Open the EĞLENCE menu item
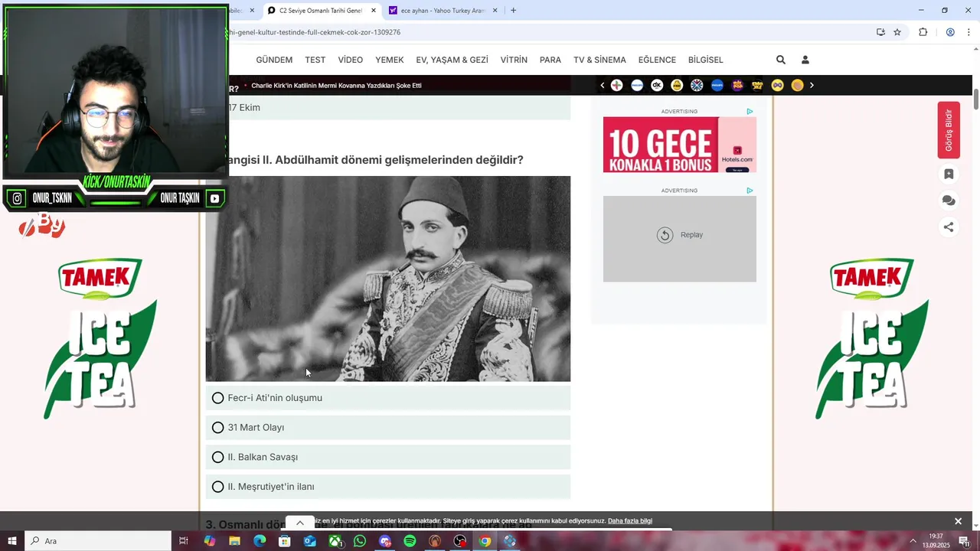The image size is (980, 551). pyautogui.click(x=657, y=60)
